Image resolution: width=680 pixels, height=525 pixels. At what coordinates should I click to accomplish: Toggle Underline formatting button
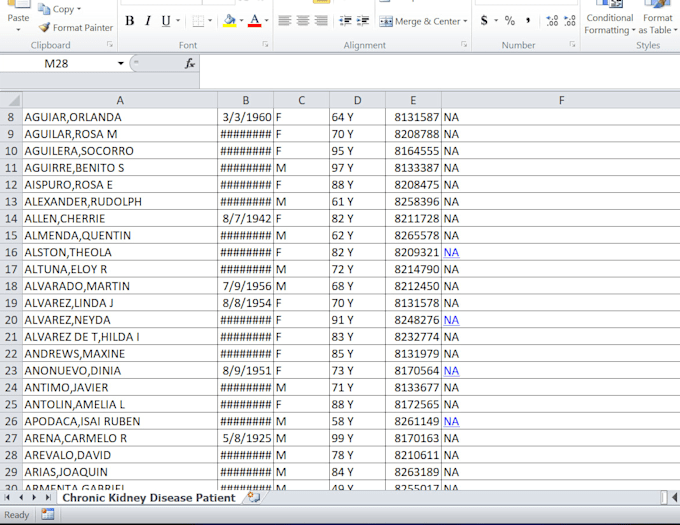[x=166, y=21]
